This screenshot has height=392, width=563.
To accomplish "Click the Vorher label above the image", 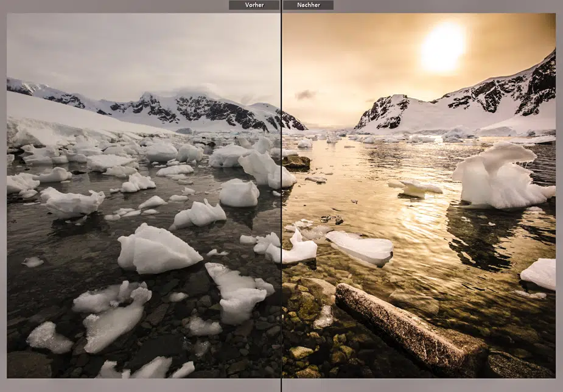I will [254, 5].
